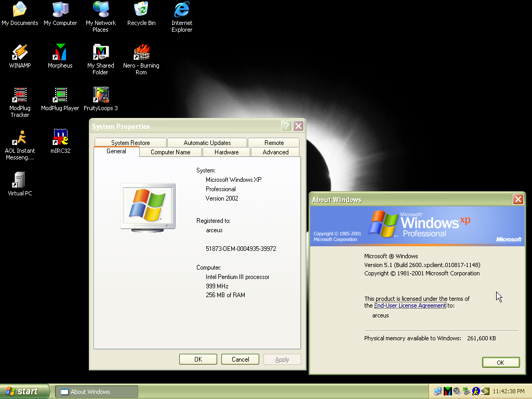Switch to the Automatic Updates tab
This screenshot has height=399, width=532.
coord(207,142)
